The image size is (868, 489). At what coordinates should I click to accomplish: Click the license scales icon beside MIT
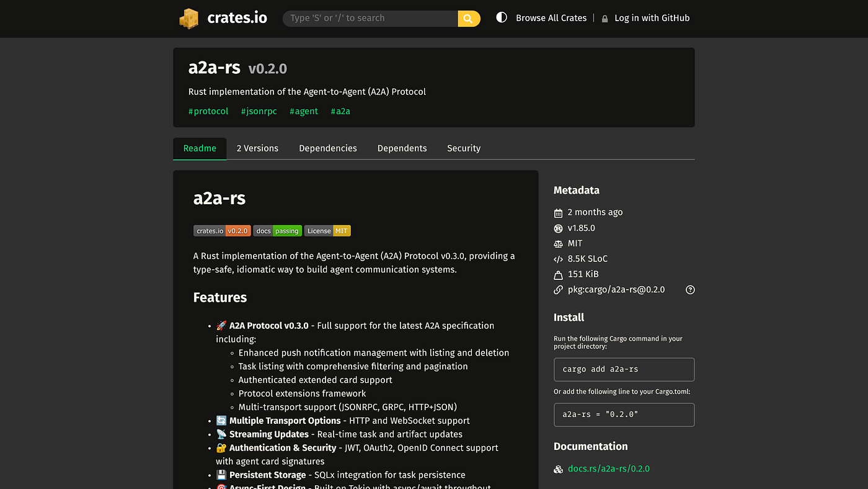(x=558, y=244)
